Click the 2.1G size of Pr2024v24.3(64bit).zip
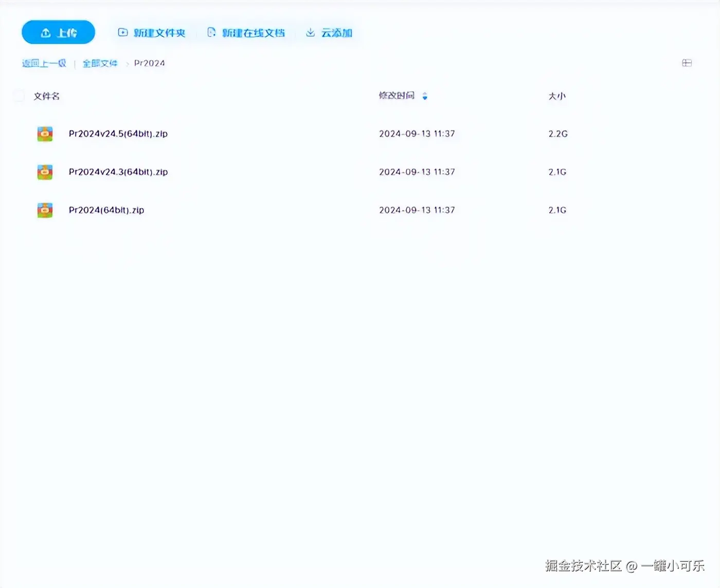Image resolution: width=720 pixels, height=588 pixels. pyautogui.click(x=557, y=172)
